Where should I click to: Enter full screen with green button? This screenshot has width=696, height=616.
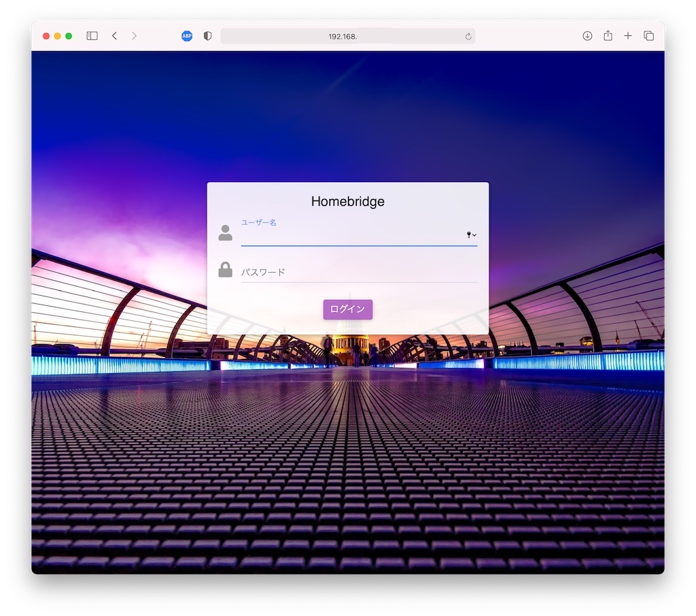tap(69, 36)
